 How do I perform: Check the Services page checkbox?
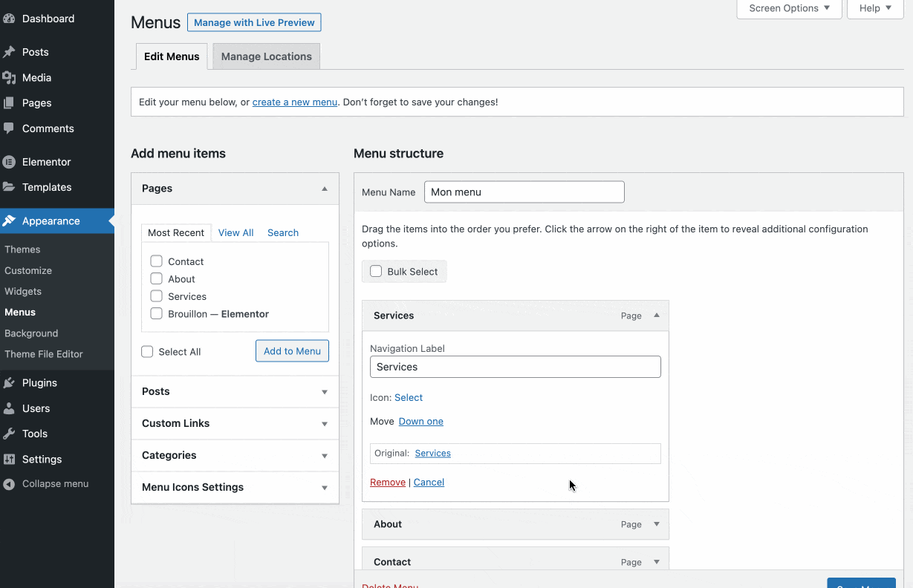(x=156, y=295)
